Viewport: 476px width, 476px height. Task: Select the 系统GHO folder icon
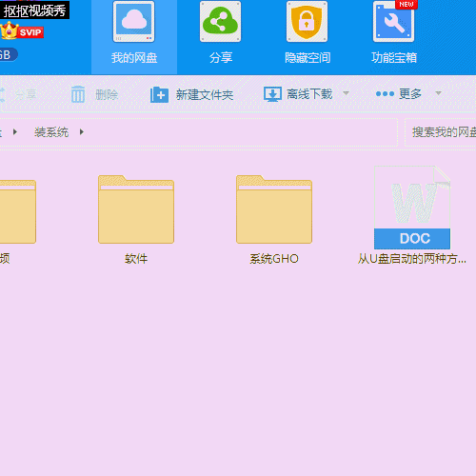pos(274,209)
